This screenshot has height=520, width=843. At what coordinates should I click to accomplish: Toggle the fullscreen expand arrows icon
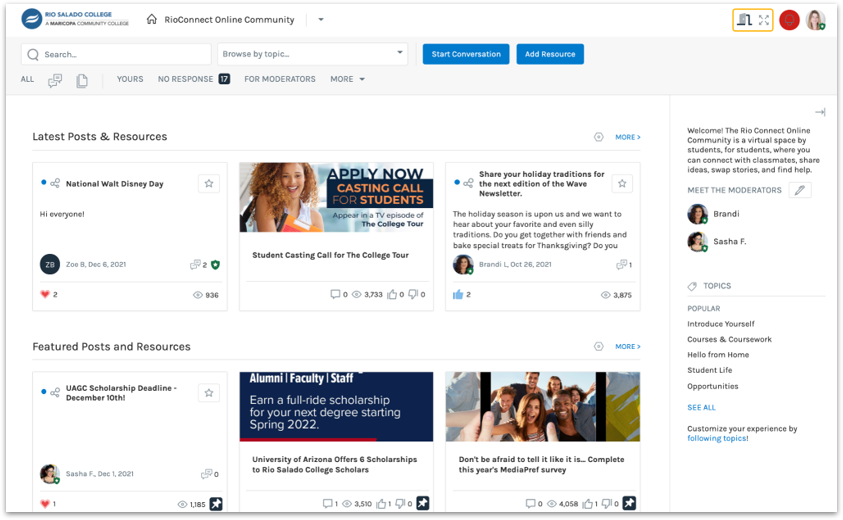tap(764, 20)
